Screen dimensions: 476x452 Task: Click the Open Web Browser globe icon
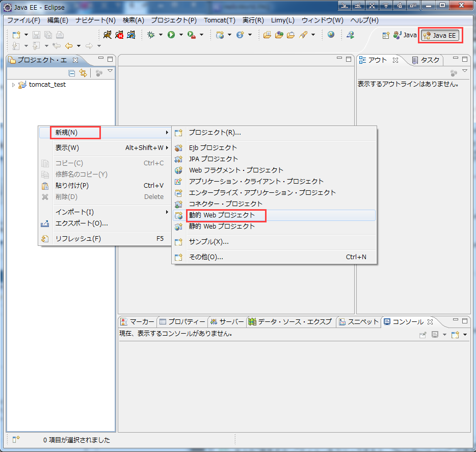click(331, 35)
